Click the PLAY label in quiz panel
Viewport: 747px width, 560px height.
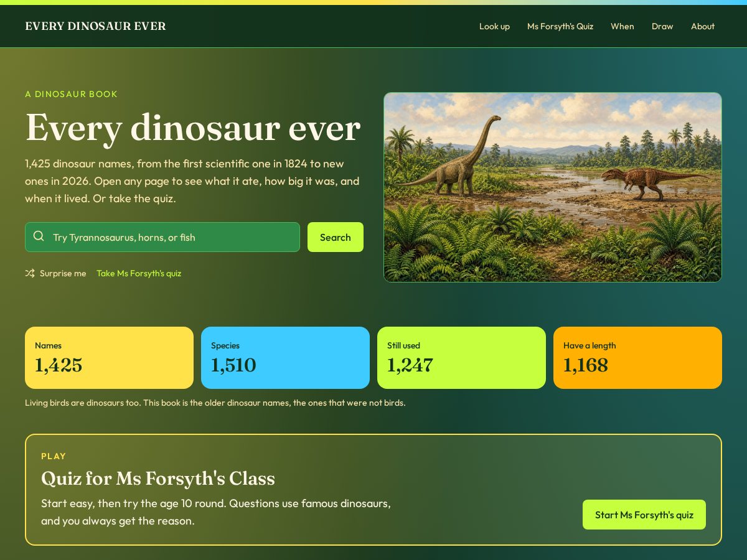54,456
